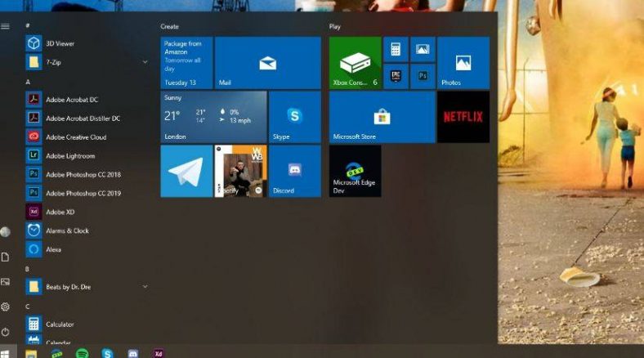Jump using the # section header
This screenshot has height=358, width=644.
coord(28,25)
